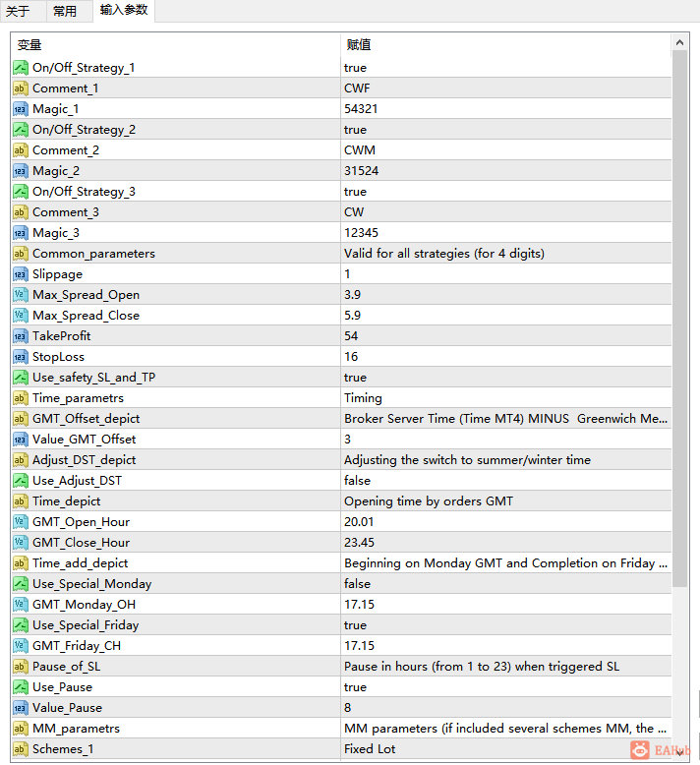Screen dimensions: 700x765
Task: Click the scroll down arrow
Action: [x=680, y=752]
